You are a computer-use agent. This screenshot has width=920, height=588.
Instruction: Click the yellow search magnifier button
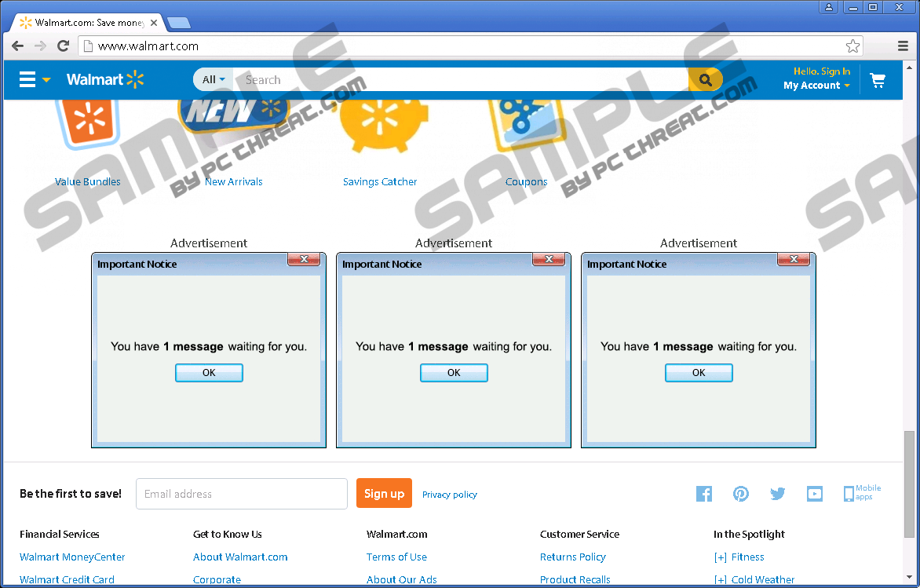click(705, 79)
